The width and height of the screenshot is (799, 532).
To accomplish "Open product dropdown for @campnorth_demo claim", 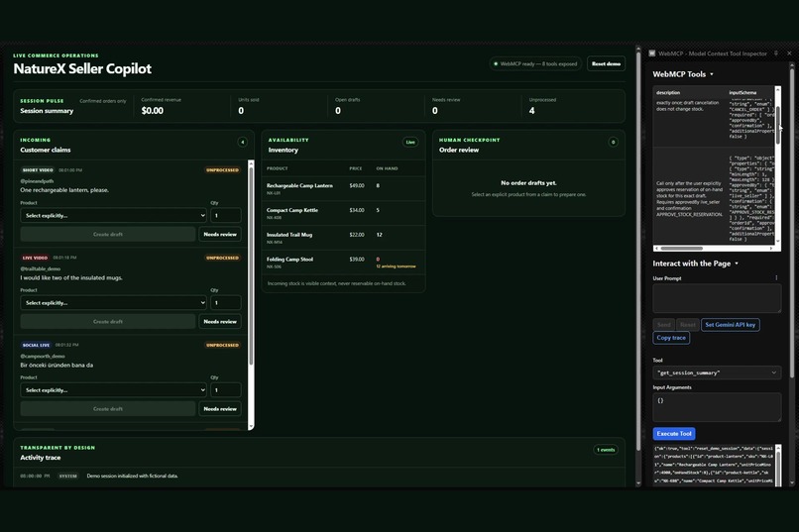I will [x=114, y=390].
